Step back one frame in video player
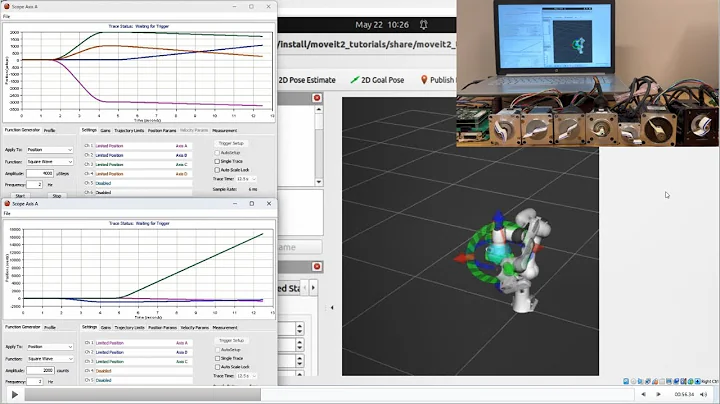 point(644,394)
